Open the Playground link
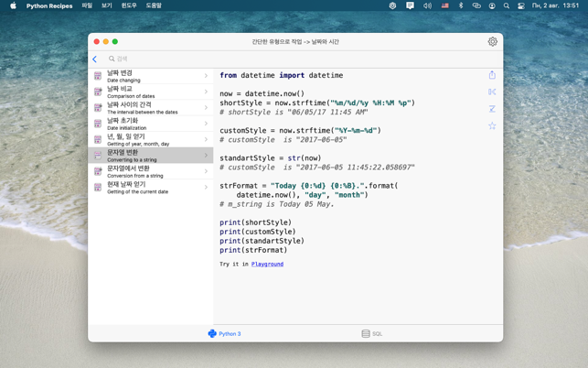588x368 pixels. 267,264
